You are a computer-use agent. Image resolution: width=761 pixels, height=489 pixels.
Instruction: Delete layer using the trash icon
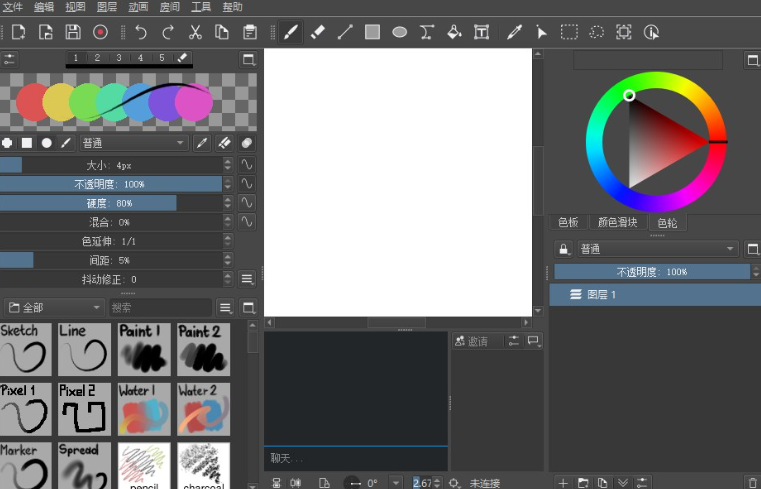753,483
